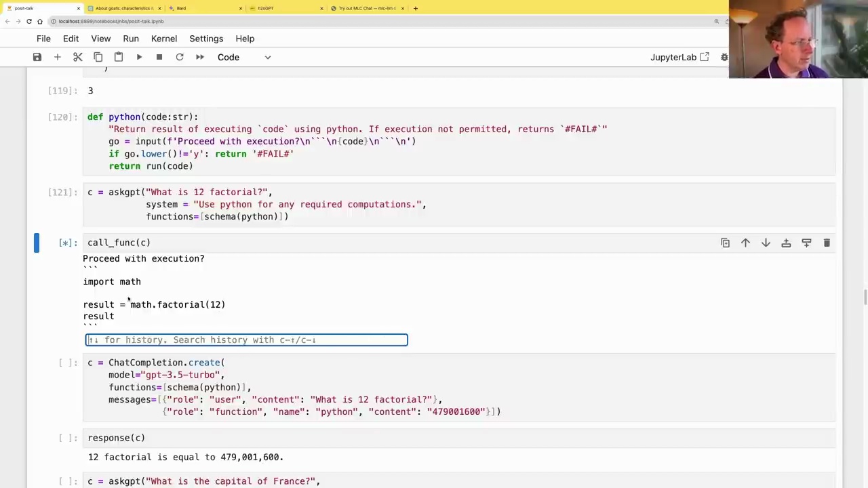
Task: Delete the call_func cell with trash icon
Action: pyautogui.click(x=827, y=243)
